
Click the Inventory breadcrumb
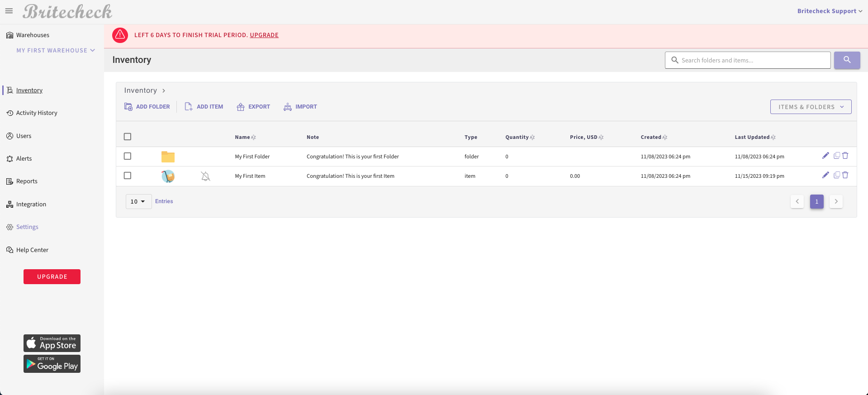click(141, 90)
